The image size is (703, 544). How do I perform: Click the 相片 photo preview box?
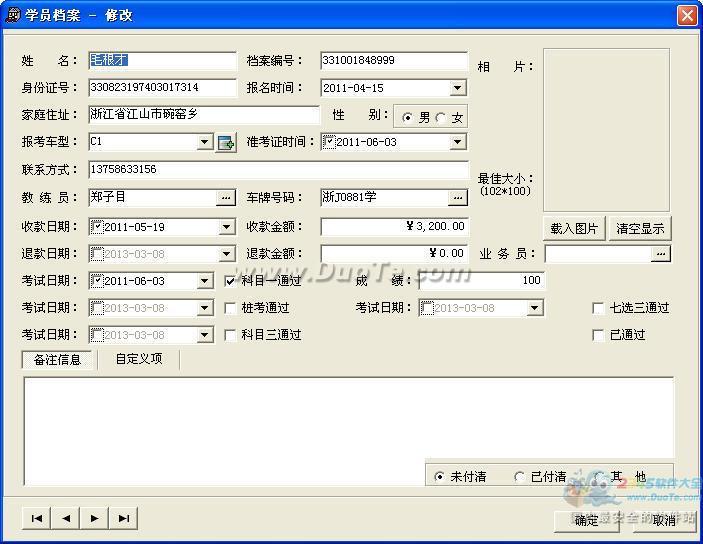(607, 130)
